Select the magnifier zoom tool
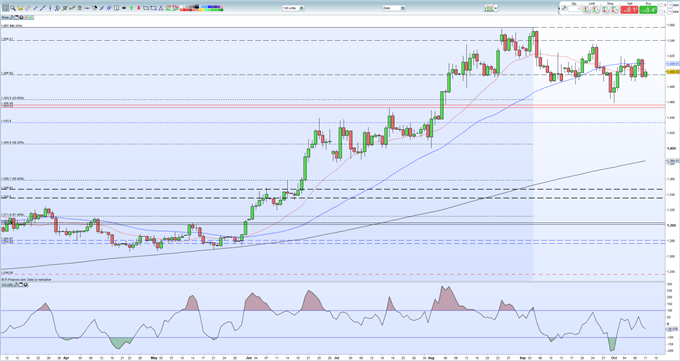This screenshot has height=361, width=680. tap(13, 8)
